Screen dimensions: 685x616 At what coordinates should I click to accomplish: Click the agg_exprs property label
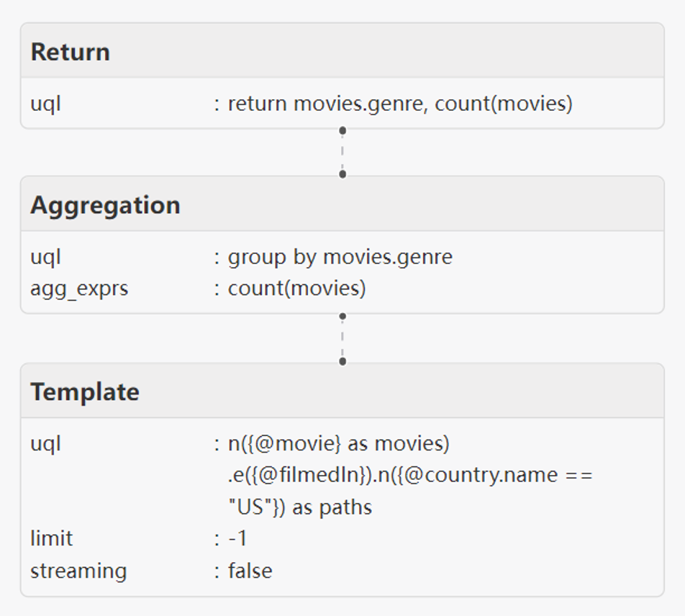click(x=79, y=289)
